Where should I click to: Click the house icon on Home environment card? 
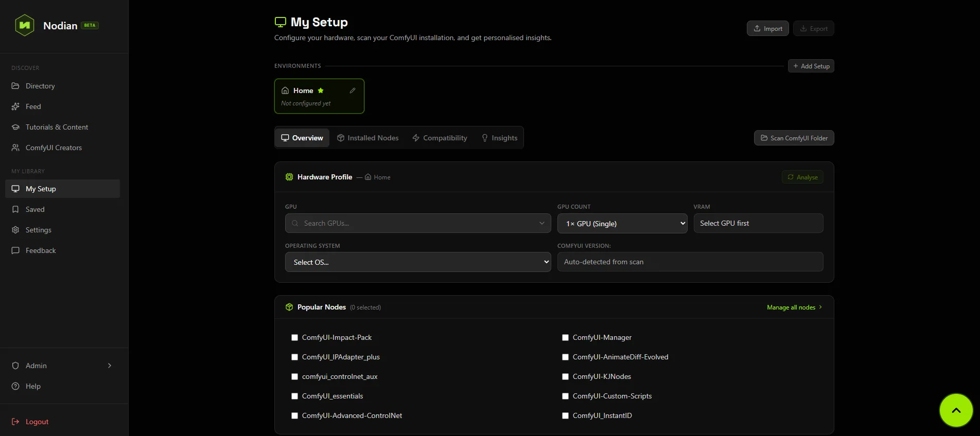pyautogui.click(x=285, y=90)
